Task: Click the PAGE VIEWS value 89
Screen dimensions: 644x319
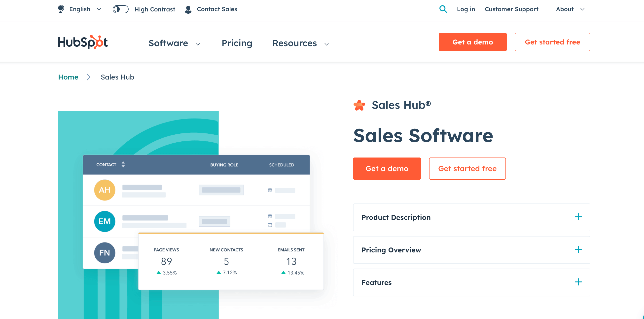Action: click(x=166, y=261)
